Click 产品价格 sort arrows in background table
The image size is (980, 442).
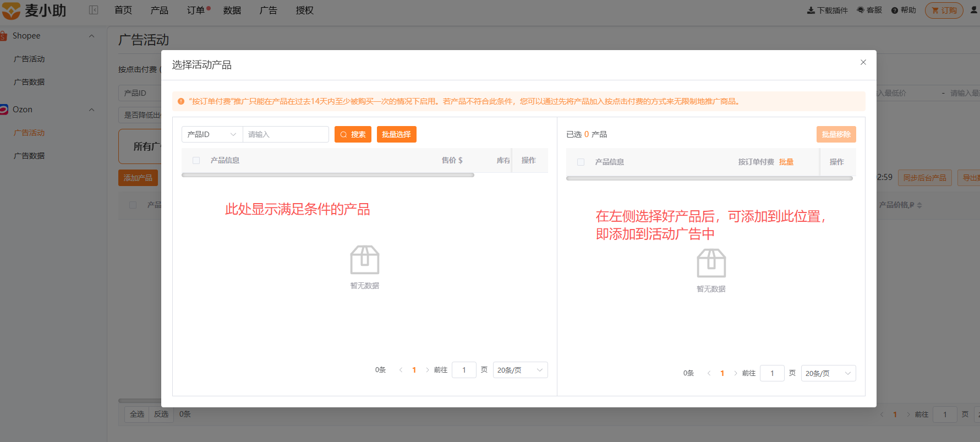click(919, 205)
